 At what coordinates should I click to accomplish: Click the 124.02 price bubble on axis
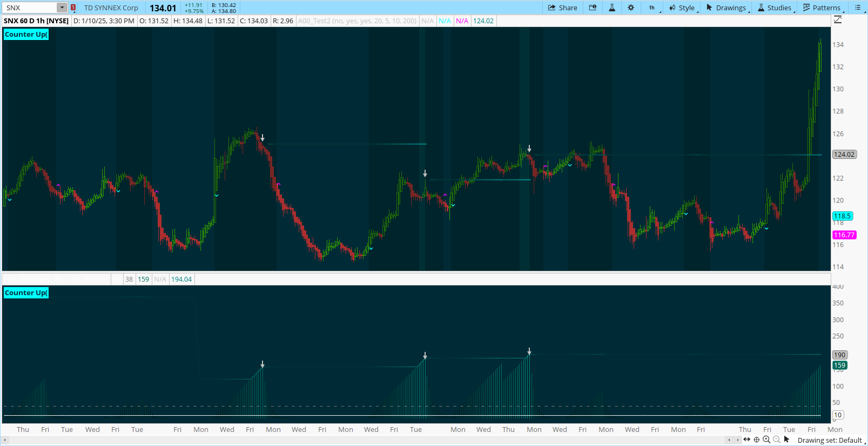(x=844, y=154)
